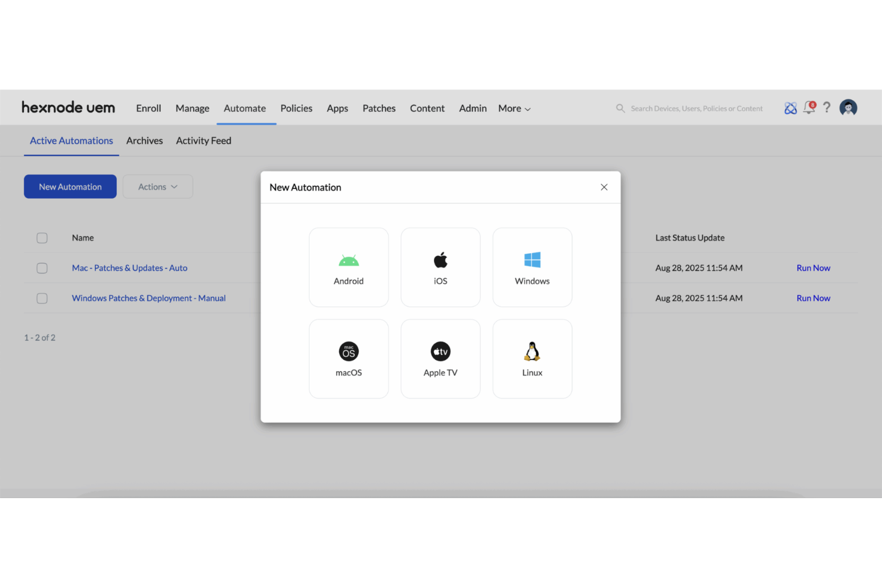Viewport: 882px width, 588px height.
Task: Choose the Linux platform tile
Action: 532,359
